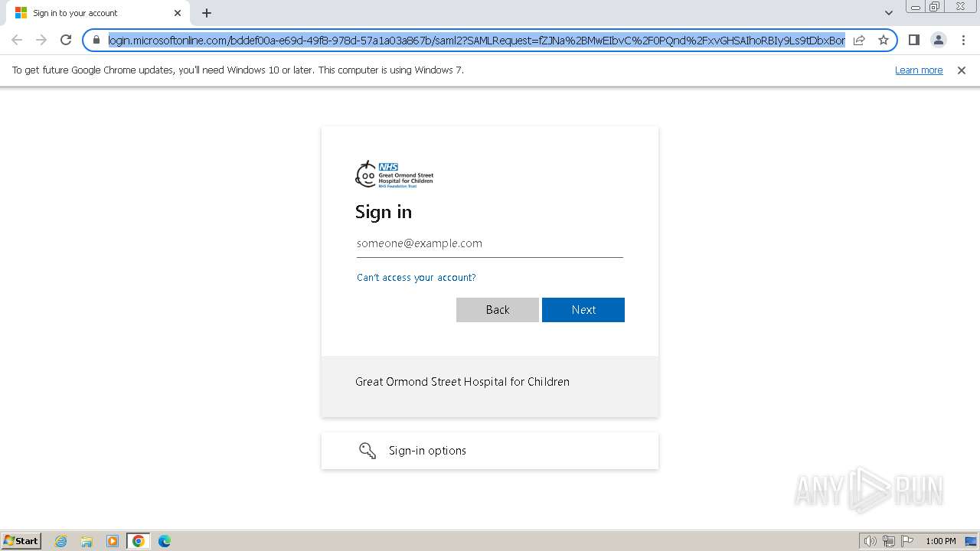
Task: Click the show desktop tray icon
Action: (971, 541)
